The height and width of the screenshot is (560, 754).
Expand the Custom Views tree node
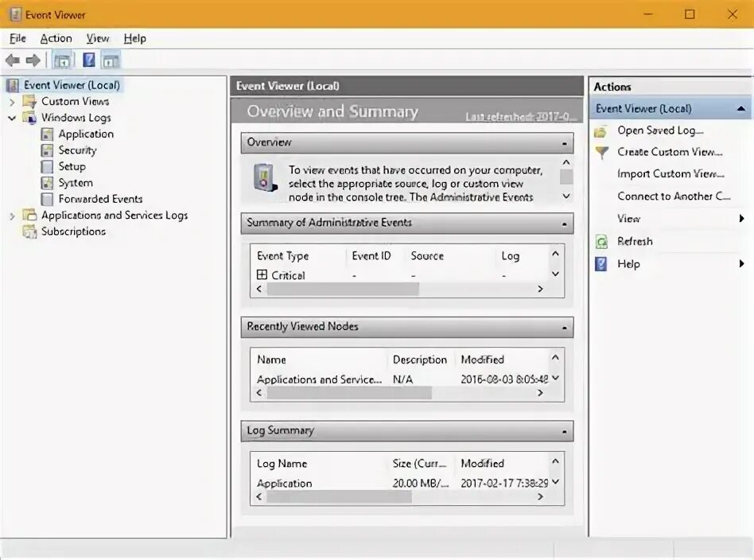13,102
